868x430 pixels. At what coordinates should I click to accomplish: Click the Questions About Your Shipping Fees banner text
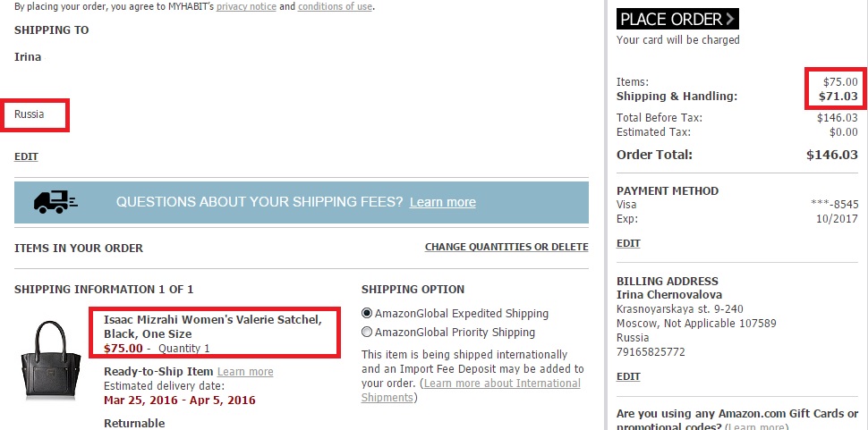click(260, 203)
